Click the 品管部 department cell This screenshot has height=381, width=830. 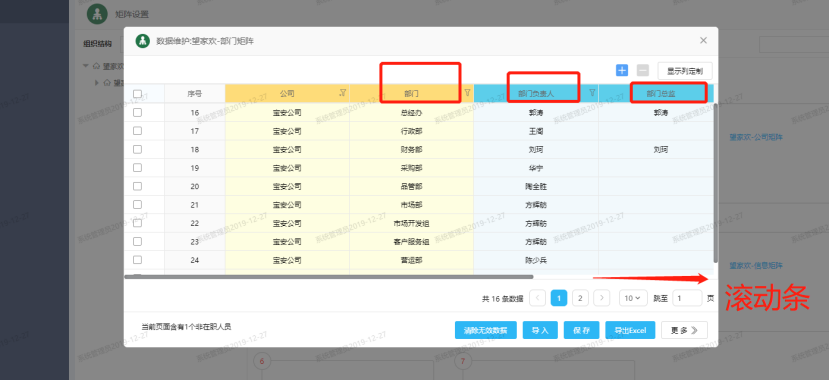click(412, 186)
